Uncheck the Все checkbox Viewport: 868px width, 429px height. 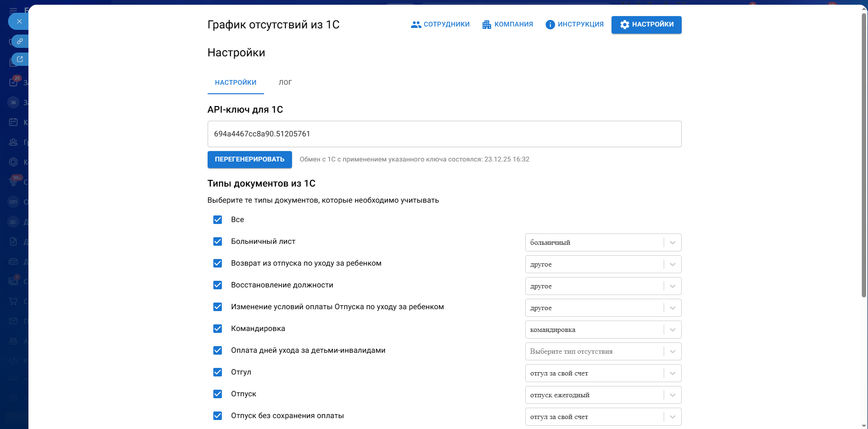tap(218, 220)
